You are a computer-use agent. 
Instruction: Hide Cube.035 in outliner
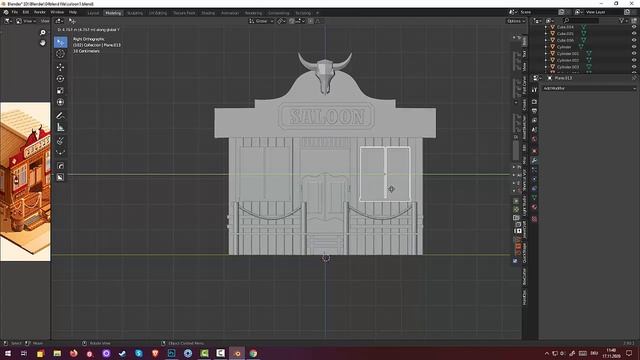634,33
